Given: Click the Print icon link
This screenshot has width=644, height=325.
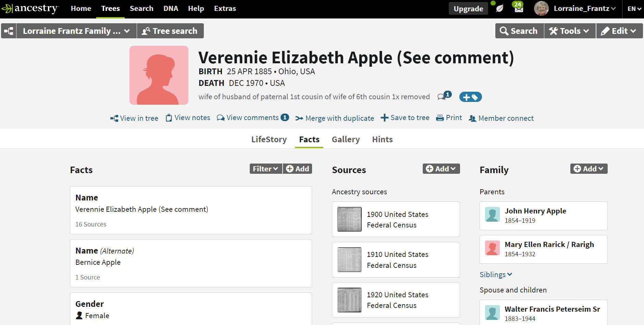Looking at the screenshot, I should point(449,118).
